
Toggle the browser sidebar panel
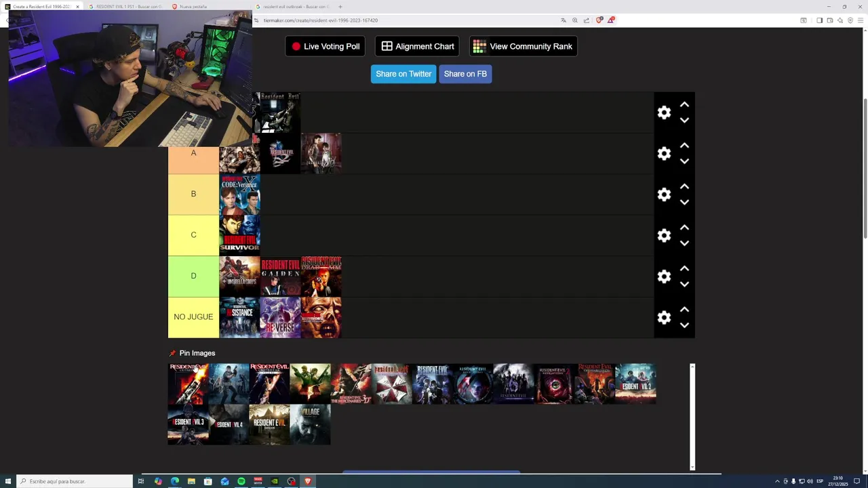click(819, 20)
